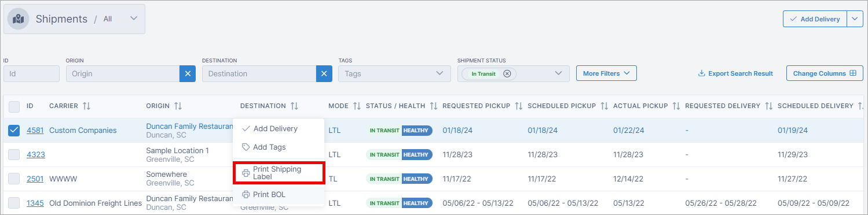Click Export Search Result link
The height and width of the screenshot is (215, 868).
(735, 73)
